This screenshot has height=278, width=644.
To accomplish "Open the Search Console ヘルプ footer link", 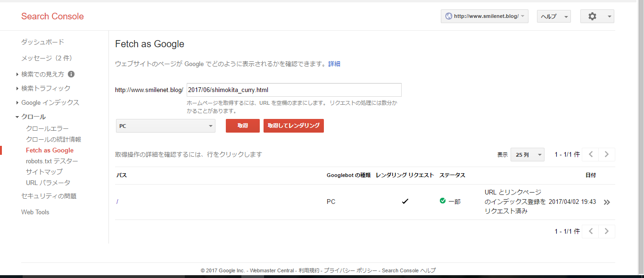I will point(409,270).
